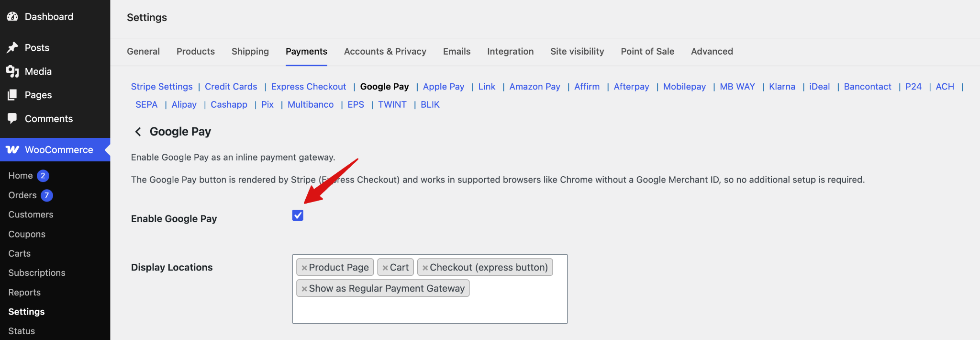The image size is (980, 340).
Task: Open the Express Checkout section link
Action: coord(309,87)
